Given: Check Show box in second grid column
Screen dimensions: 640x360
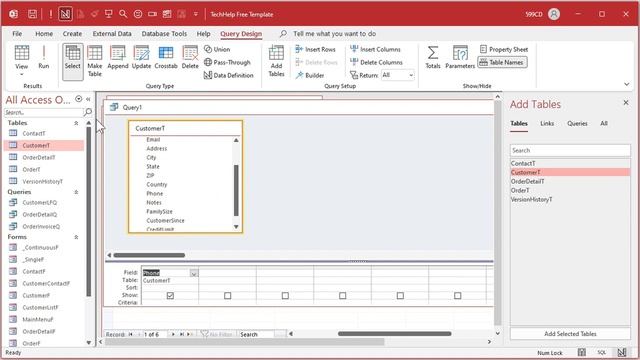Looking at the screenshot, I should point(227,295).
